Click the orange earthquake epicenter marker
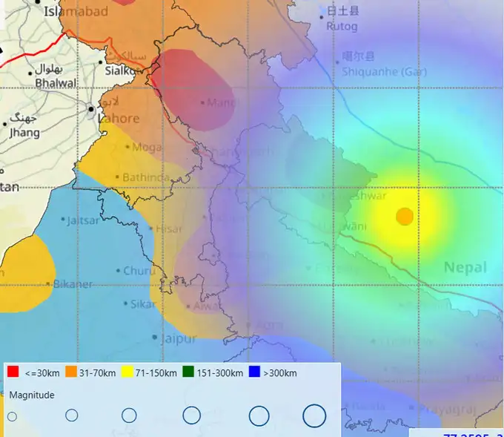Image resolution: width=504 pixels, height=437 pixels. (404, 216)
